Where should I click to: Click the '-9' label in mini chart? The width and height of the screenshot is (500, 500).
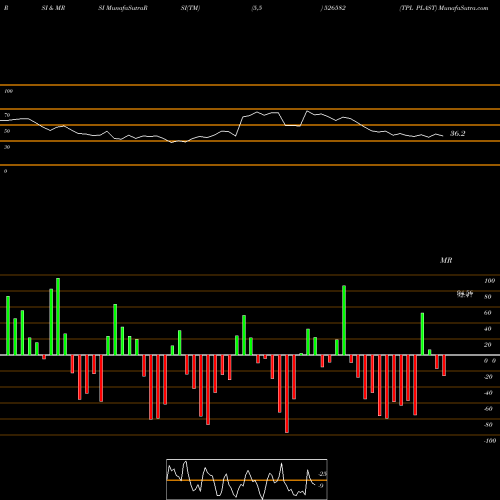point(320,486)
